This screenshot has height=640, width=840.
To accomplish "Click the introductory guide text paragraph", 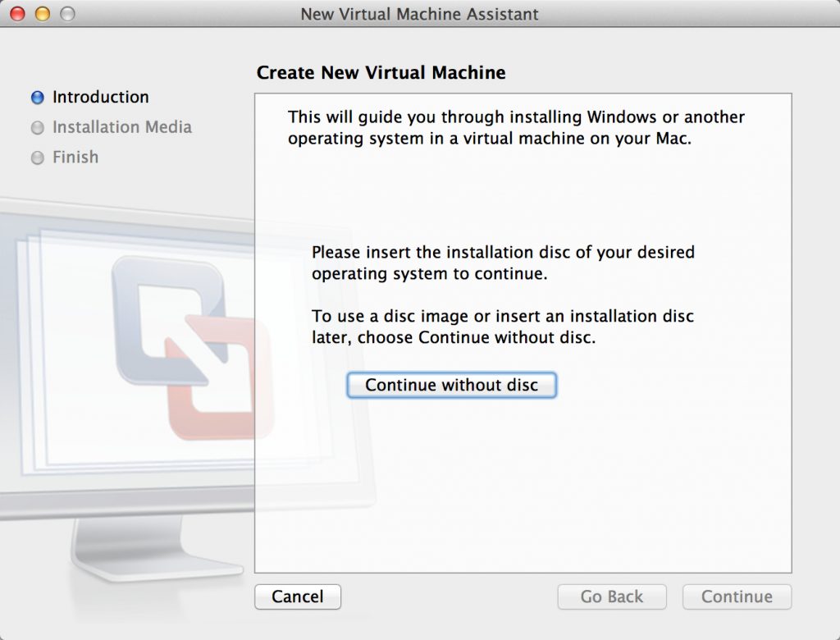I will pos(516,127).
